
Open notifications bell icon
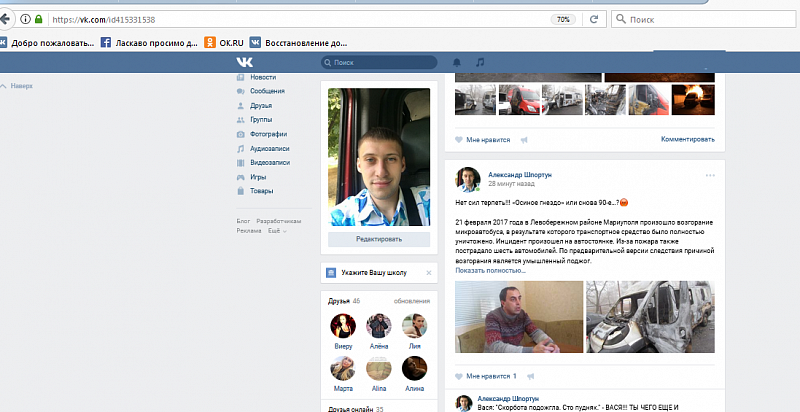pos(457,62)
